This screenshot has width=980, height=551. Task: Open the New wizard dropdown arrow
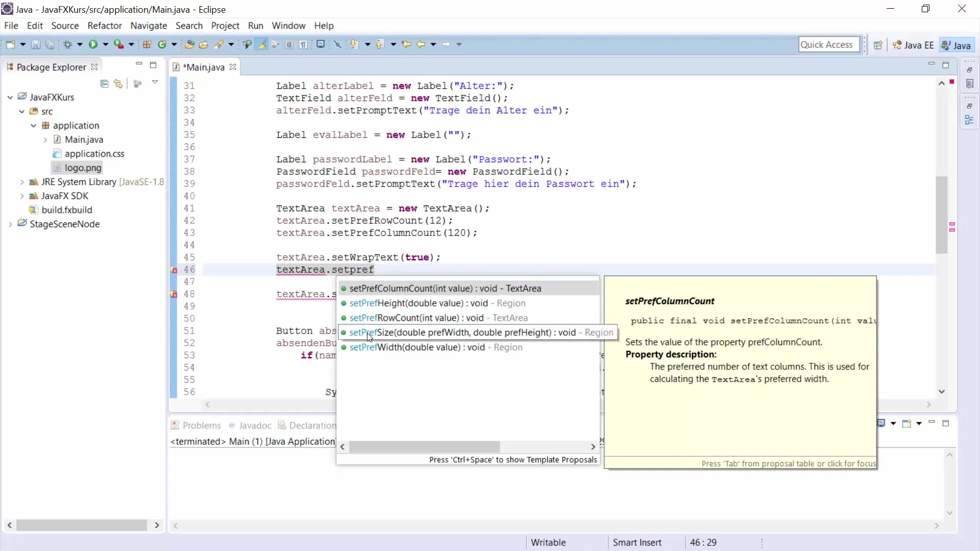point(22,44)
